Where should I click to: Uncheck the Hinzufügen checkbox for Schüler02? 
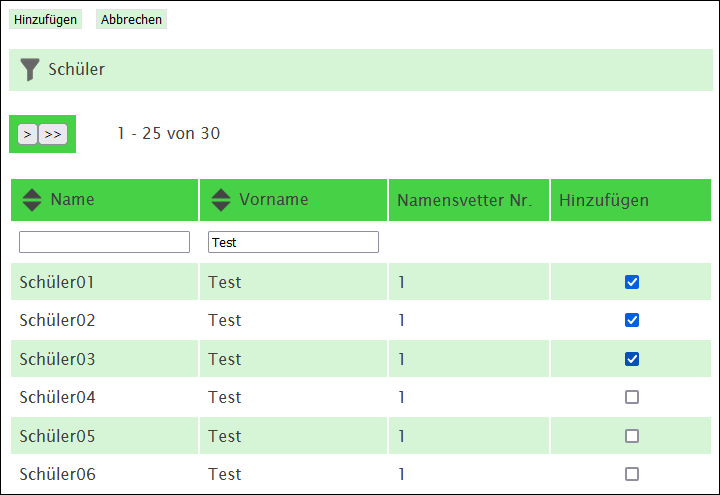[x=632, y=320]
